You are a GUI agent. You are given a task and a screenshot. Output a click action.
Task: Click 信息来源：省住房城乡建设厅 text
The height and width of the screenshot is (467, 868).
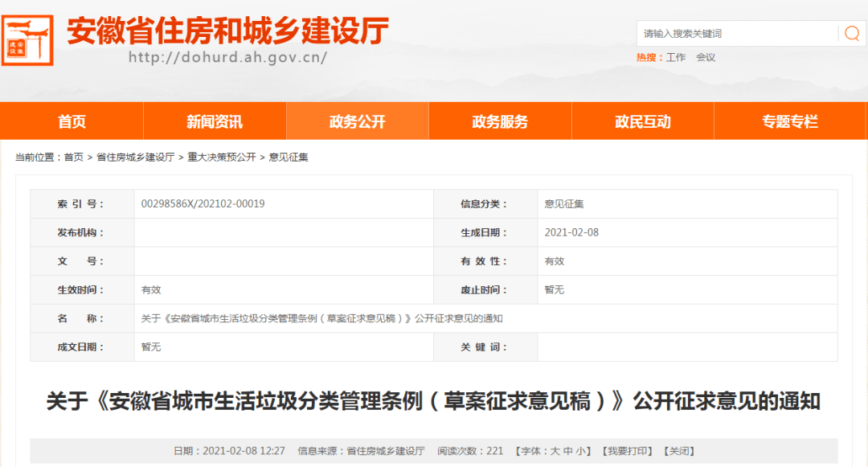[x=361, y=451]
